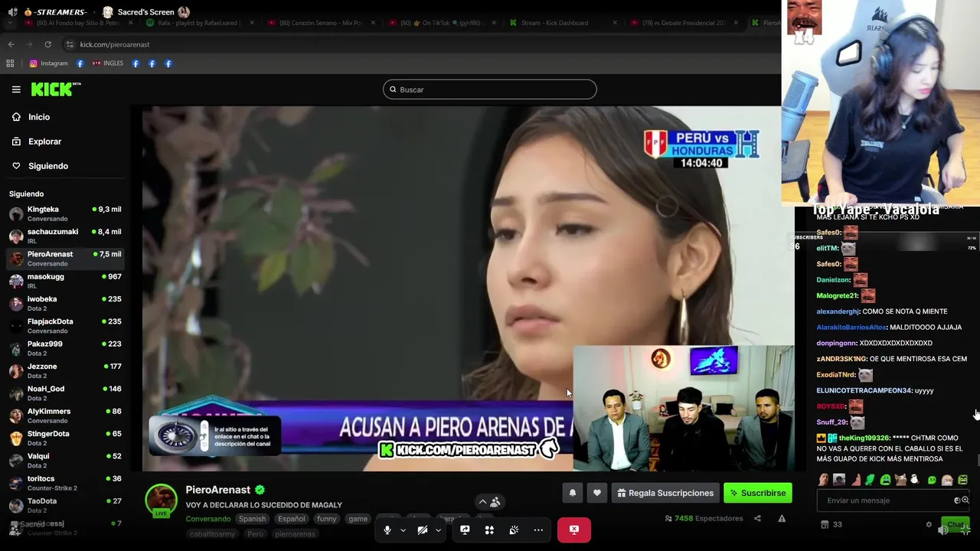
Task: Open Kingteka channel in following list
Action: pos(65,214)
